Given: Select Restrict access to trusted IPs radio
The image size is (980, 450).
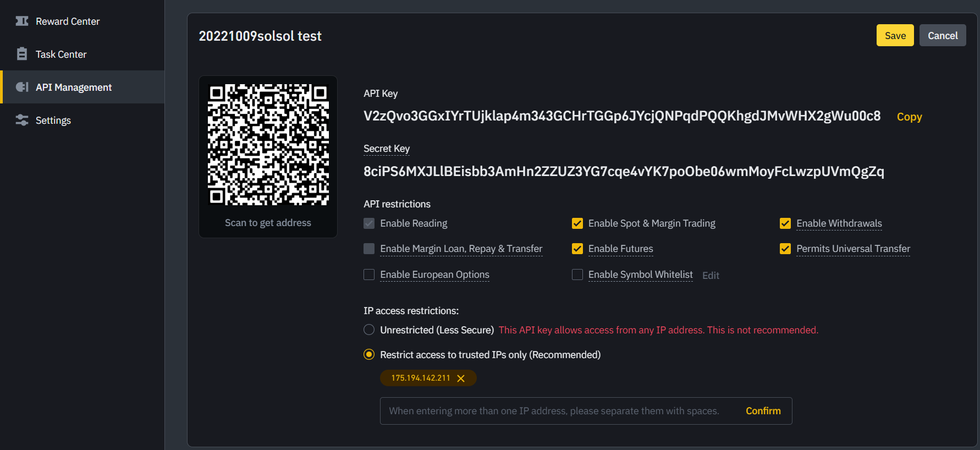Looking at the screenshot, I should pyautogui.click(x=369, y=355).
